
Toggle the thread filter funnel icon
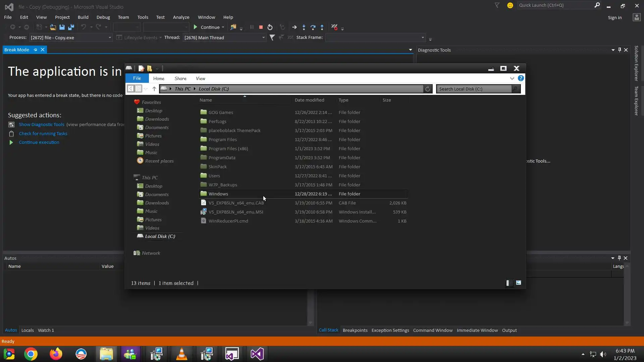[272, 38]
